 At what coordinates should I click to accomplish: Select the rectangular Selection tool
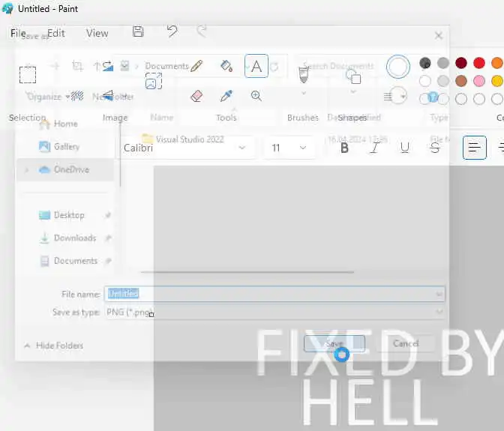coord(28,75)
